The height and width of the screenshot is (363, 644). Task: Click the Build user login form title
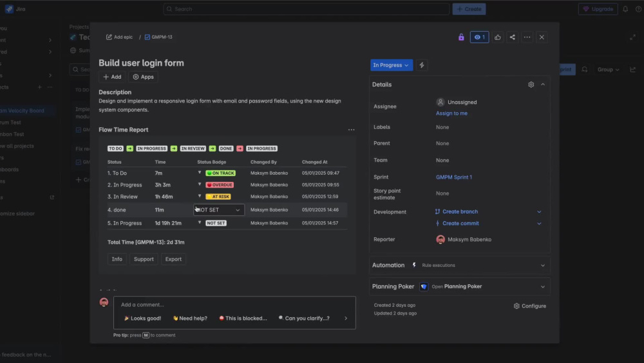click(141, 63)
